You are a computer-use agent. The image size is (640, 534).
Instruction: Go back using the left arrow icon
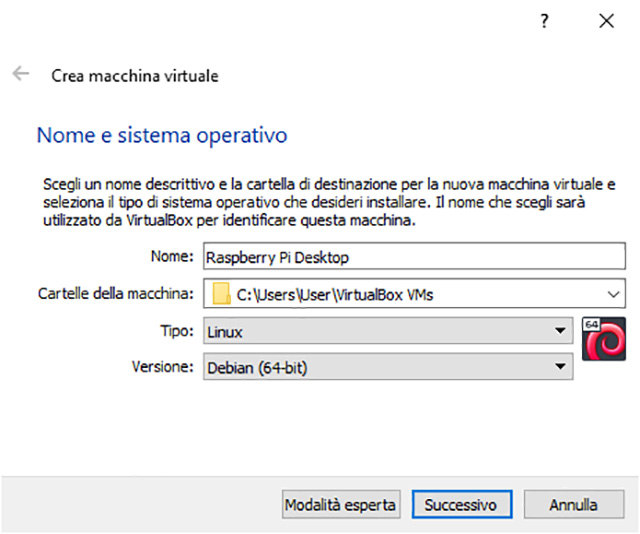coord(21,75)
